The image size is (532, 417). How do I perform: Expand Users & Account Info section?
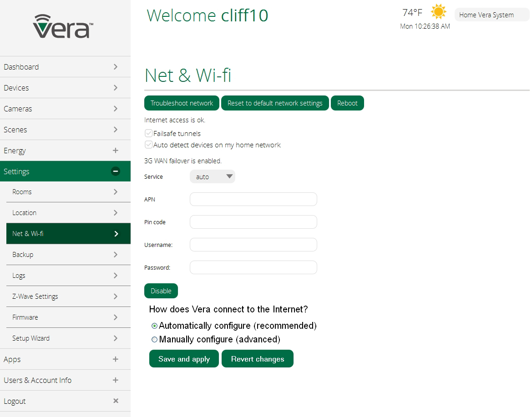click(116, 380)
